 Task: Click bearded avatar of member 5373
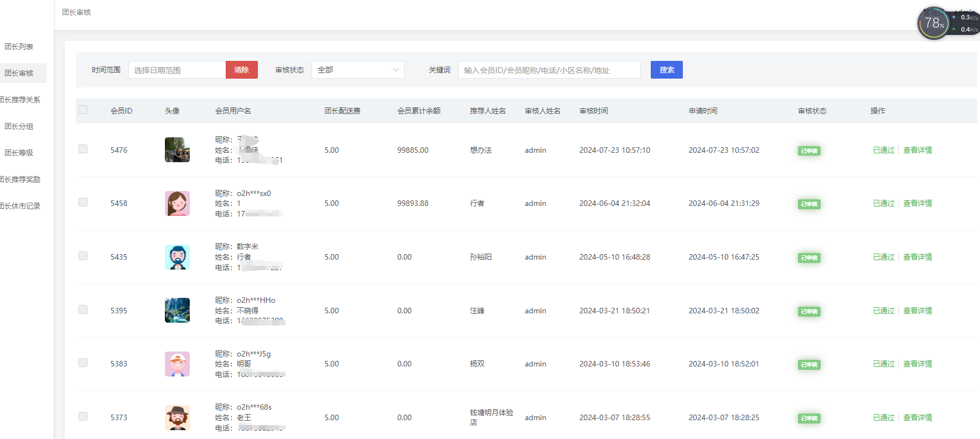pos(177,417)
